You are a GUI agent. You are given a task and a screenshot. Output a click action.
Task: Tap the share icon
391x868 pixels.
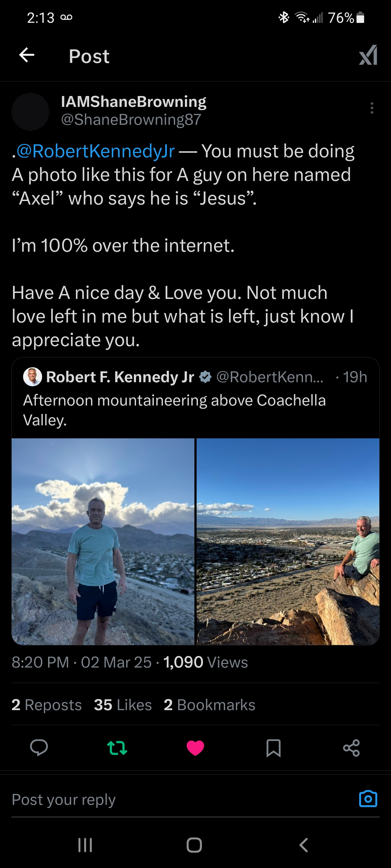click(352, 748)
